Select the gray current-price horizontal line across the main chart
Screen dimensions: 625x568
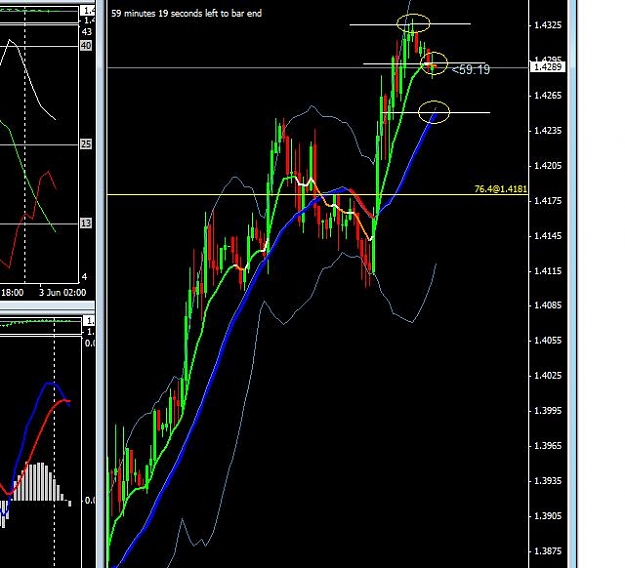click(x=317, y=68)
